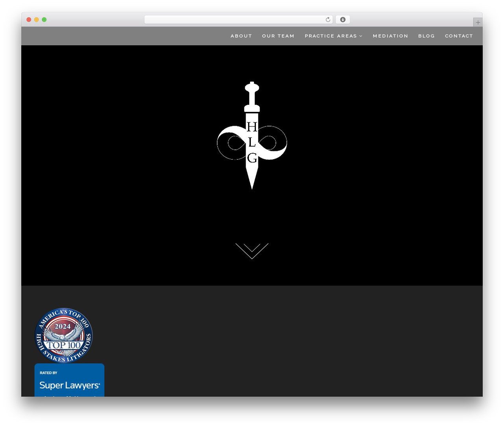Open the About page
This screenshot has height=427, width=504.
click(241, 36)
